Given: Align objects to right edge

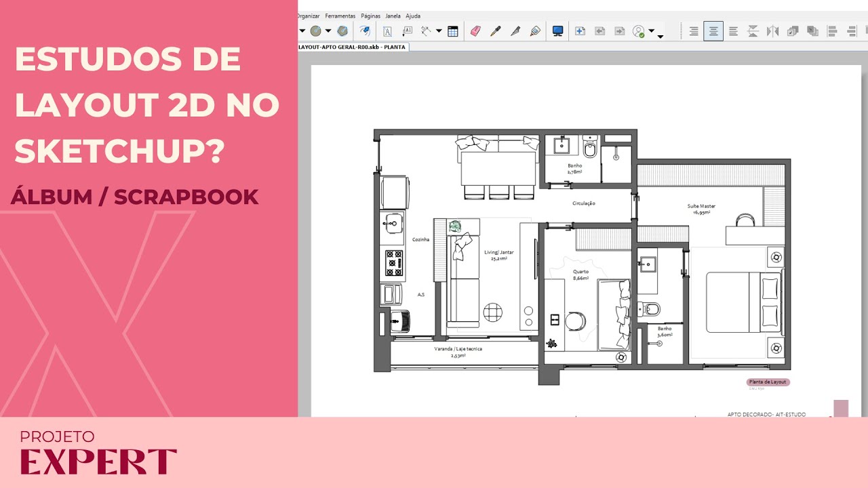Looking at the screenshot, I should [852, 31].
